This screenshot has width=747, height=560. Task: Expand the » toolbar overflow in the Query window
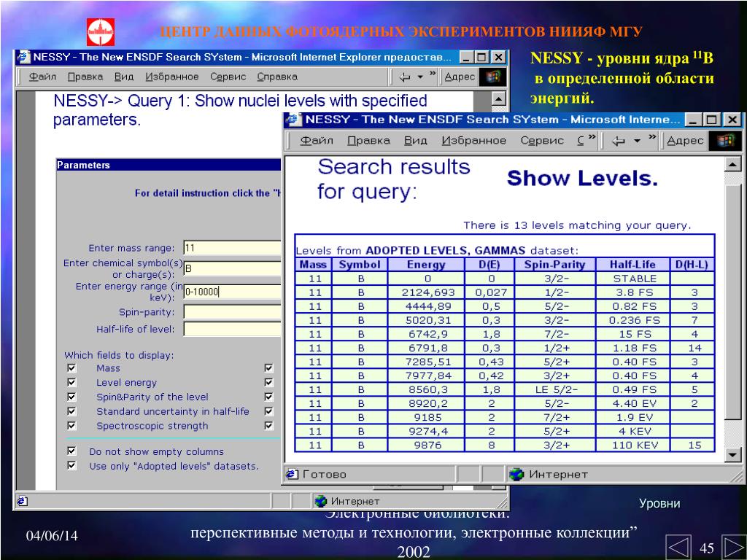(433, 74)
